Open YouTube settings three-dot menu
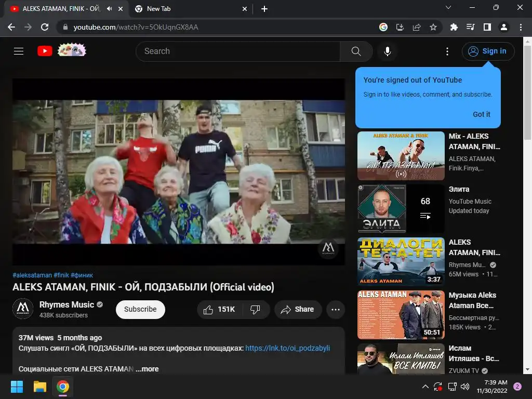The height and width of the screenshot is (399, 532). 447,51
